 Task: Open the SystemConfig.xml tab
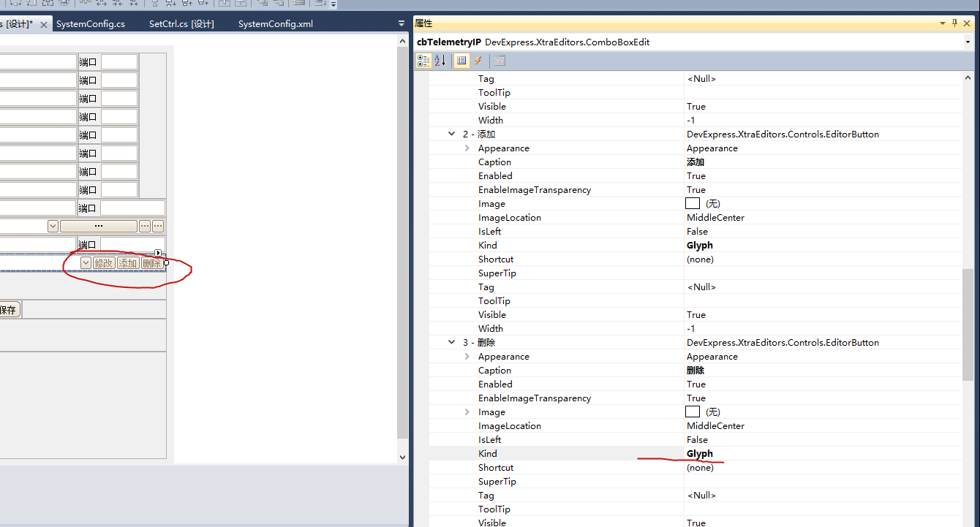click(x=275, y=23)
